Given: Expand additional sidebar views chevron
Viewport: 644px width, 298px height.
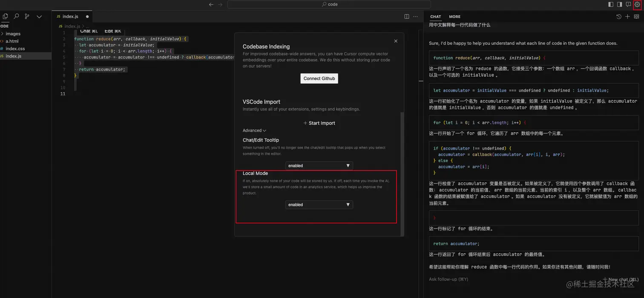Looking at the screenshot, I should pyautogui.click(x=39, y=16).
